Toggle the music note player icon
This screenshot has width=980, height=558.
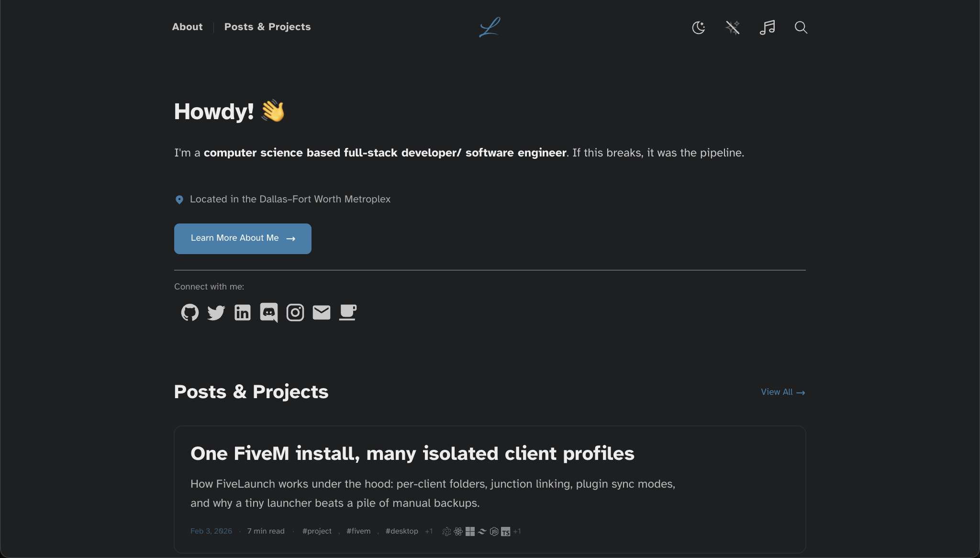click(x=767, y=27)
